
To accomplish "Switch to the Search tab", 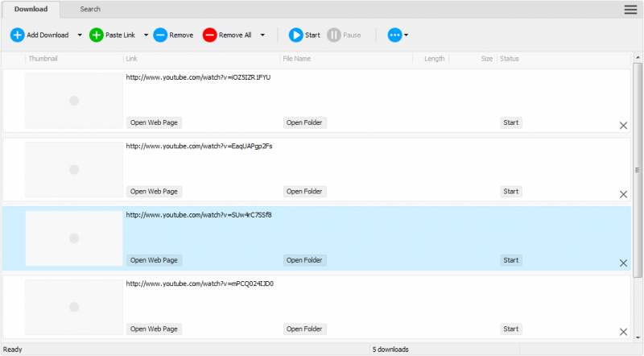I will pos(90,10).
